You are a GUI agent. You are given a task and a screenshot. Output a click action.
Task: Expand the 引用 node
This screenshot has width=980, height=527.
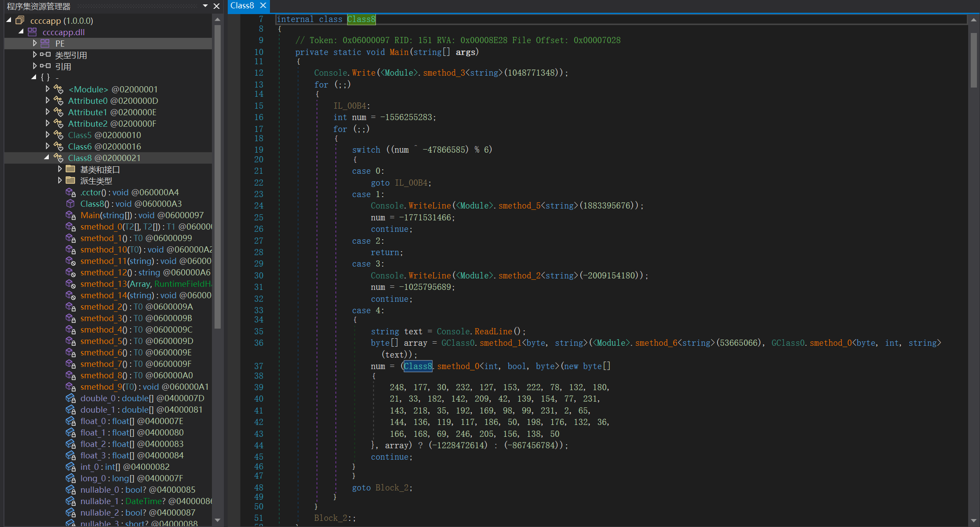click(35, 66)
